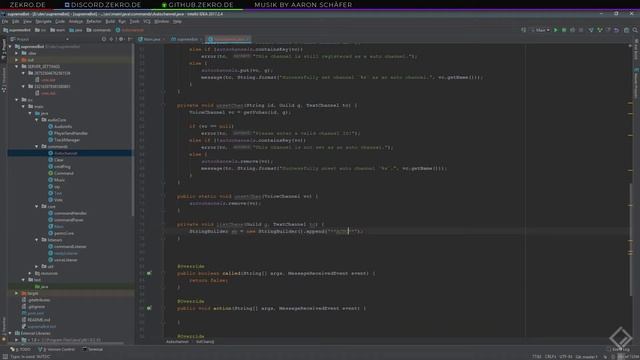Open the VCS menu
The height and width of the screenshot is (360, 640).
pos(147,21)
